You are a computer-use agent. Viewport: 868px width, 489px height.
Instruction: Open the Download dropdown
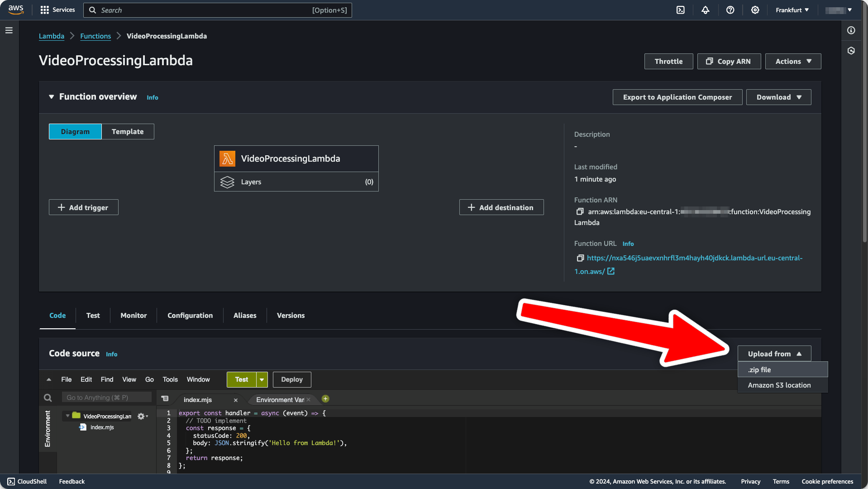point(778,97)
